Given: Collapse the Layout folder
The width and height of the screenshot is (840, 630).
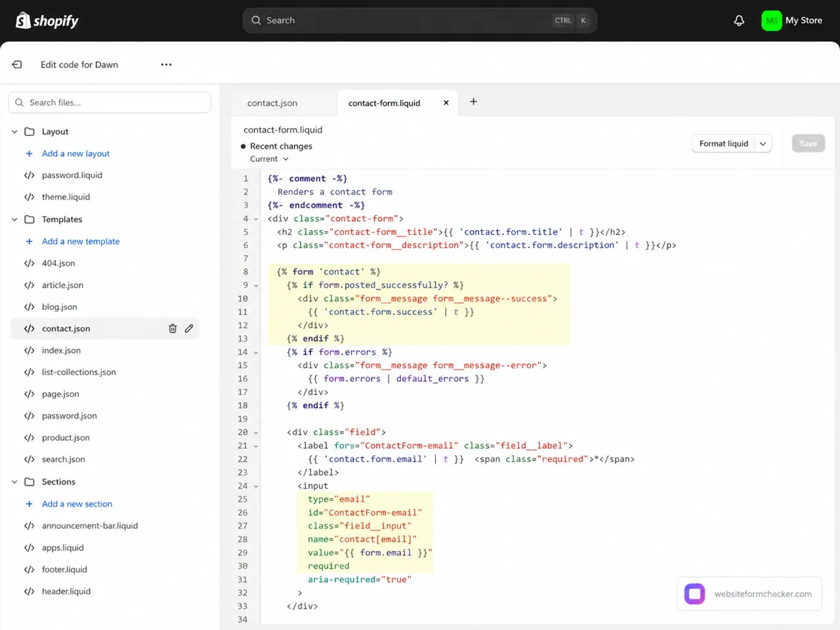Looking at the screenshot, I should (14, 131).
